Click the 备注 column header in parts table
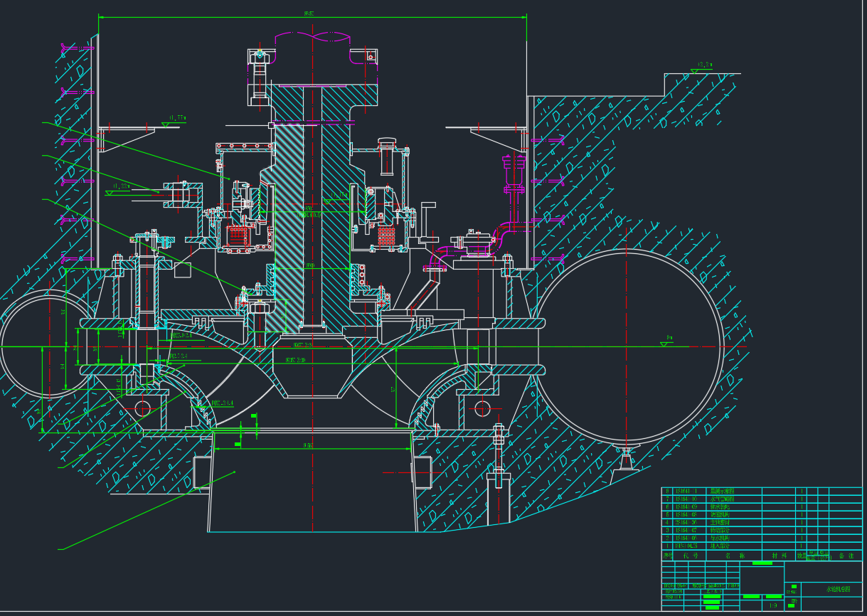Image resolution: width=867 pixels, height=616 pixels. click(x=846, y=555)
